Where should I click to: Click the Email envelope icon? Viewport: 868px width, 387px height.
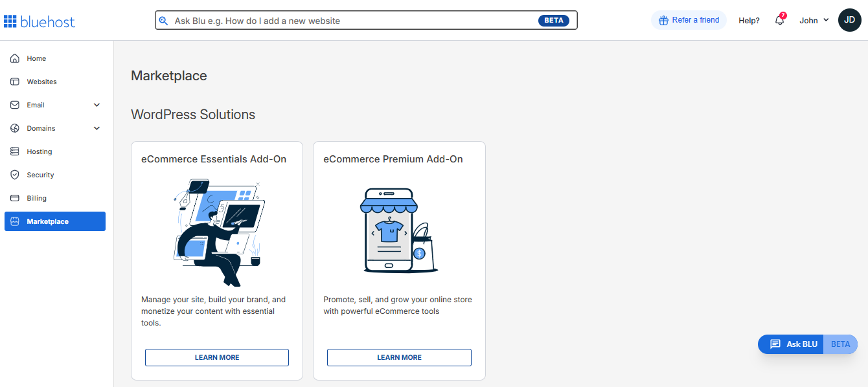14,105
